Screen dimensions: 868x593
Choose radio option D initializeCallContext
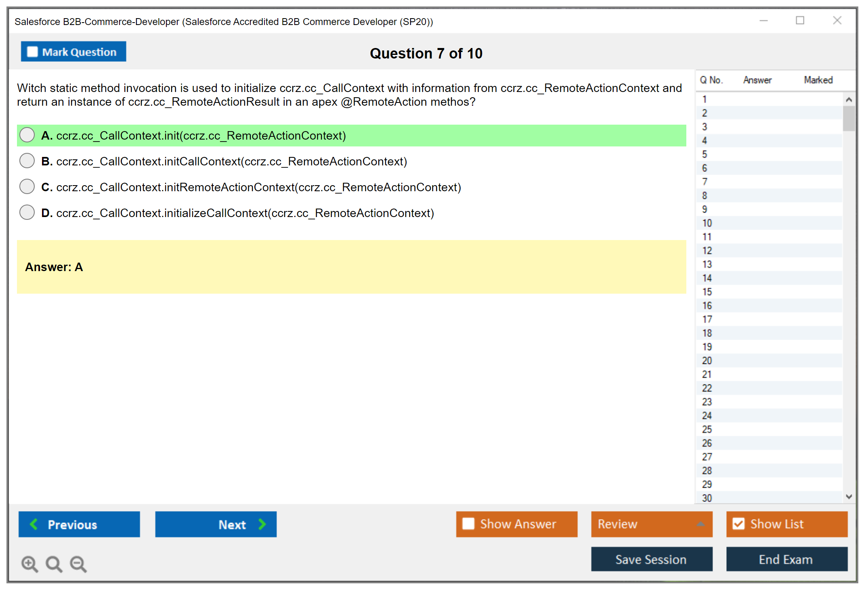click(27, 213)
